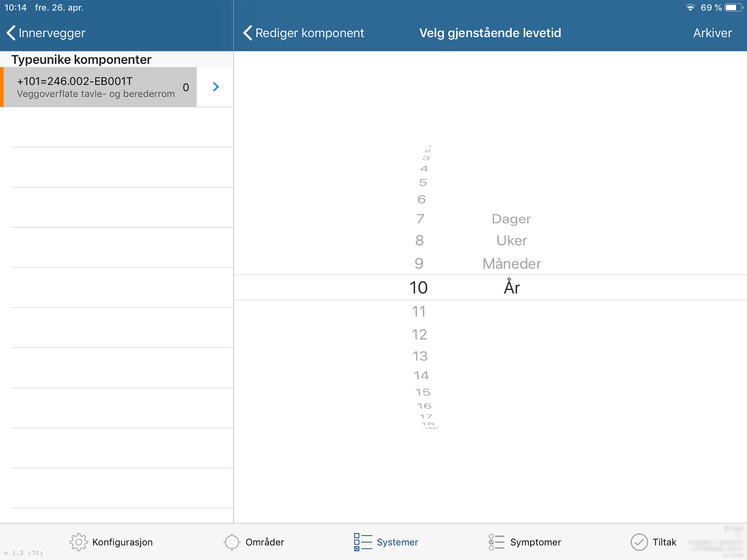
Task: Select Dager in the unit picker
Action: (x=511, y=219)
